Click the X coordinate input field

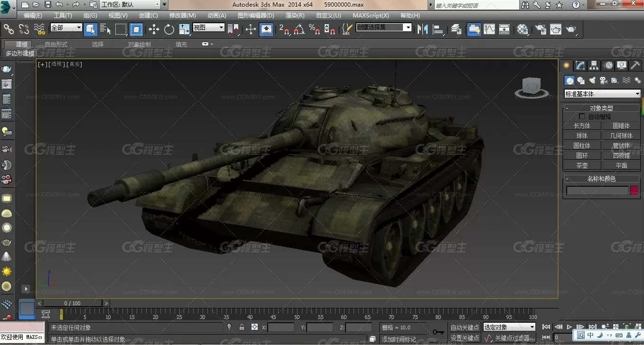(281, 327)
